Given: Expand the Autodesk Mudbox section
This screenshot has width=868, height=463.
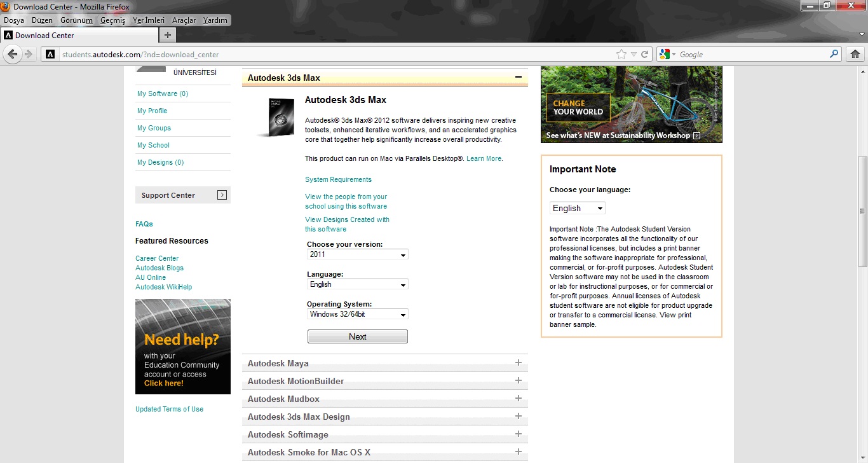Looking at the screenshot, I should (x=519, y=399).
